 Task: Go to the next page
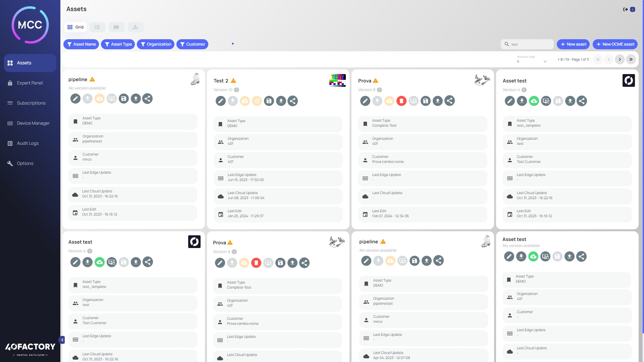(620, 59)
